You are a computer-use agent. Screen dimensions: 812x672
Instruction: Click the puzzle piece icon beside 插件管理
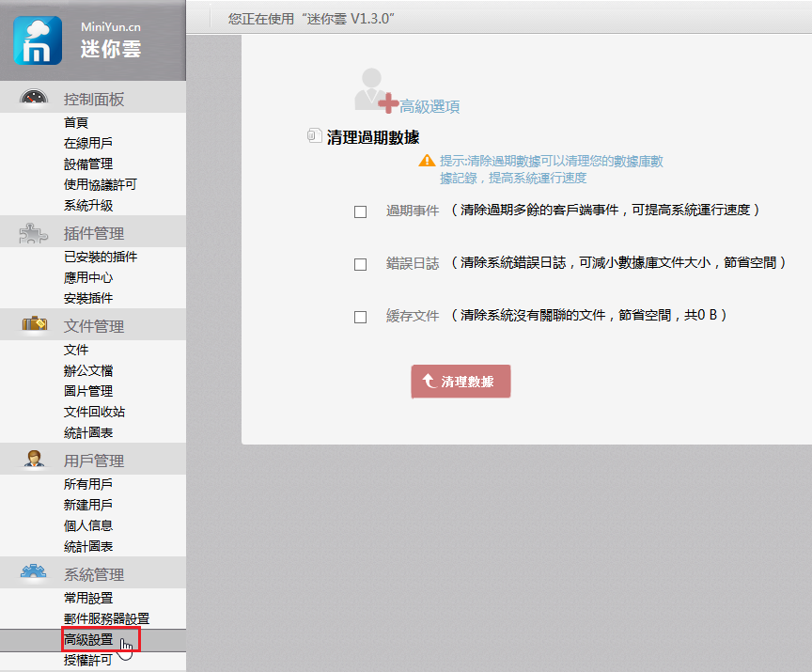coord(34,233)
